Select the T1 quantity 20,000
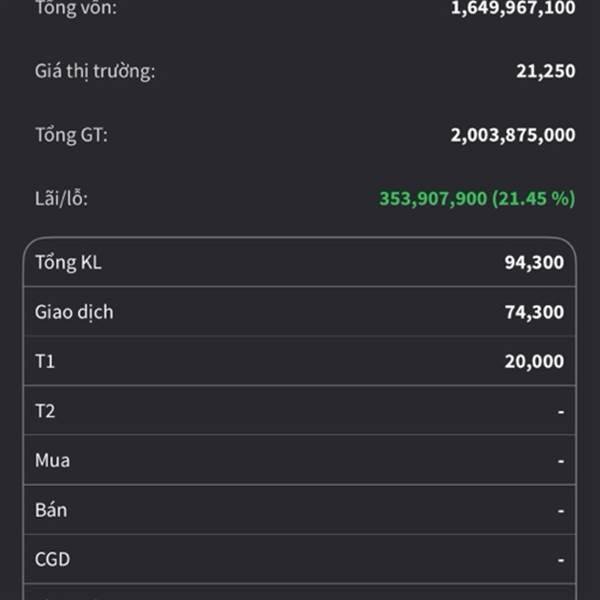 [x=534, y=361]
